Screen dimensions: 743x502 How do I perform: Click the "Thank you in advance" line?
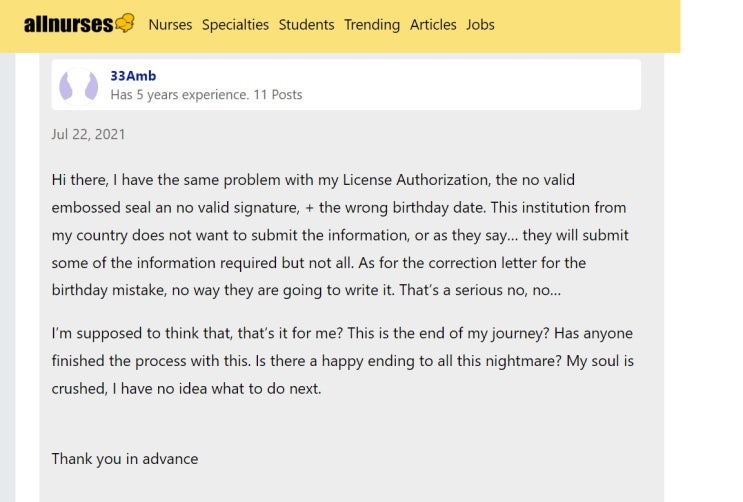click(125, 459)
